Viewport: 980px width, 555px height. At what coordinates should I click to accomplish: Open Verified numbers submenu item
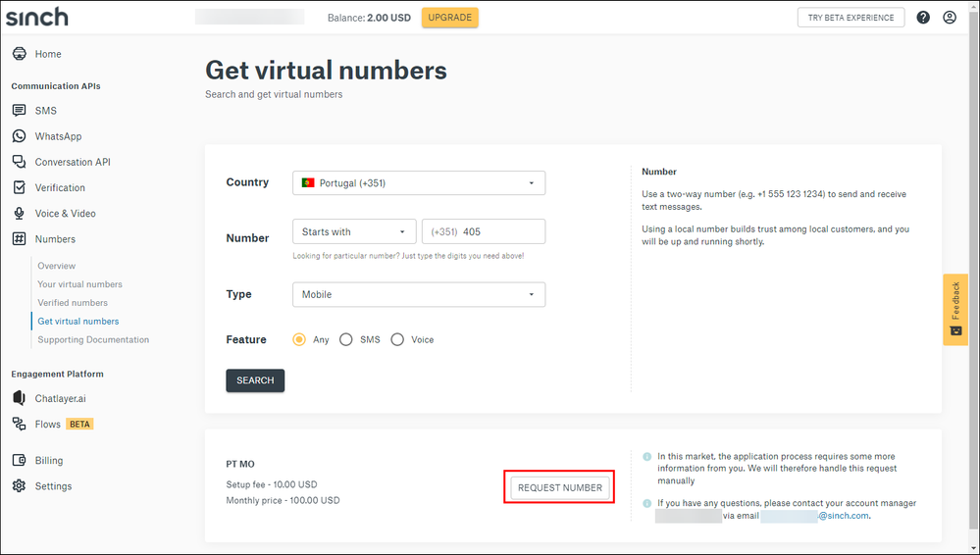[x=73, y=302]
